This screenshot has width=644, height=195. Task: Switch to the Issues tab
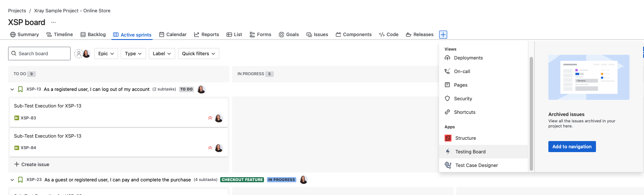click(x=317, y=34)
